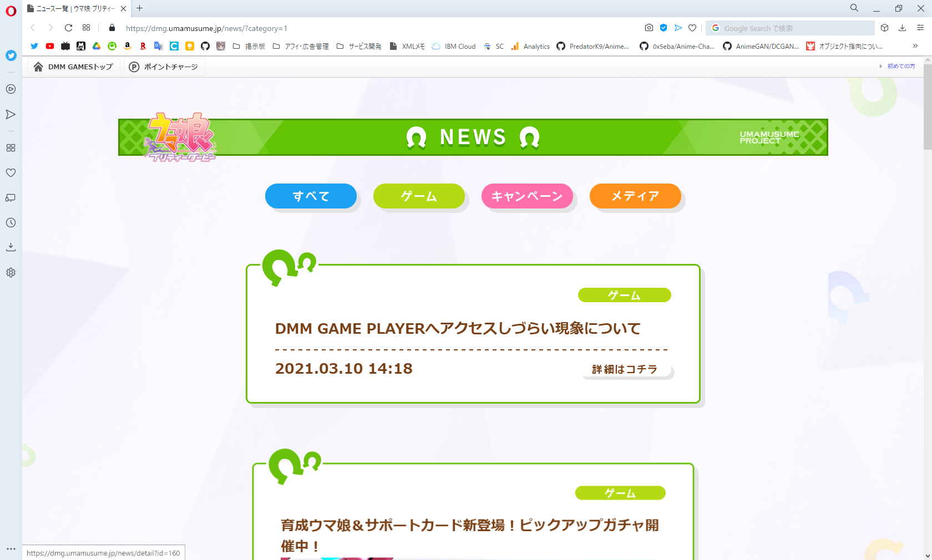Image resolution: width=932 pixels, height=560 pixels.
Task: Open sidebar three-dots setup menu
Action: (x=11, y=549)
